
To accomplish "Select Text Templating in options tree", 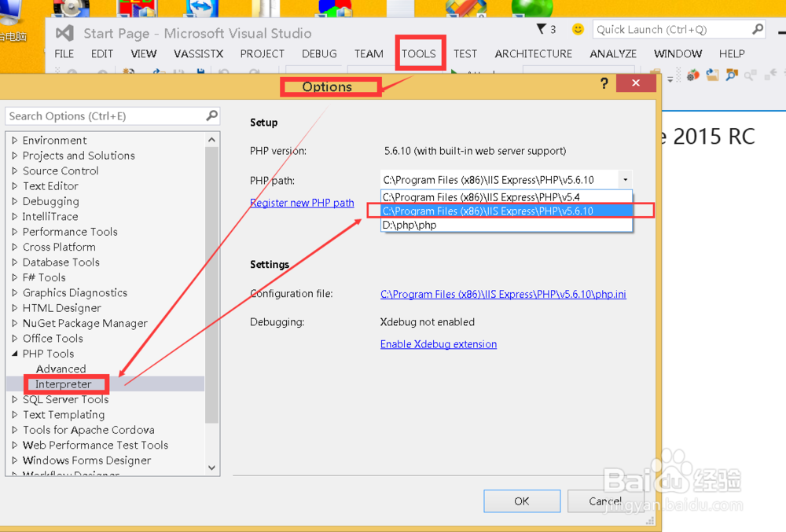I will [64, 415].
